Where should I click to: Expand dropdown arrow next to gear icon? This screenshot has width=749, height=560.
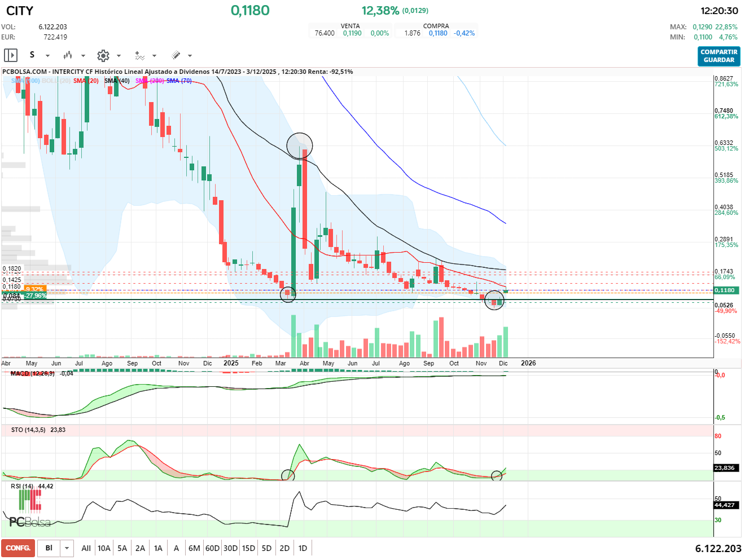pos(119,56)
